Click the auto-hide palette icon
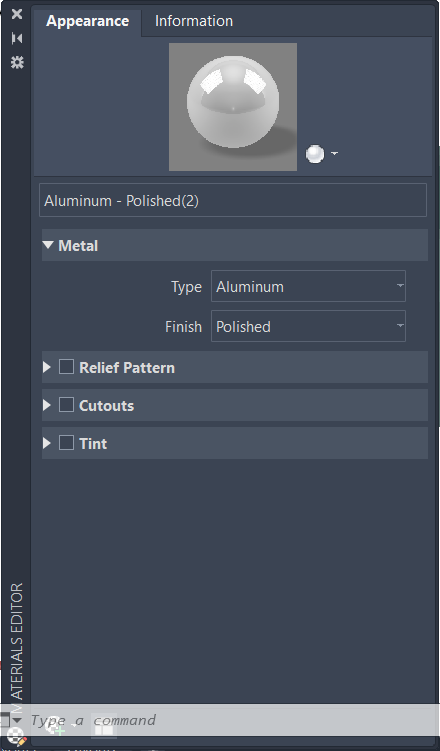 pos(17,38)
